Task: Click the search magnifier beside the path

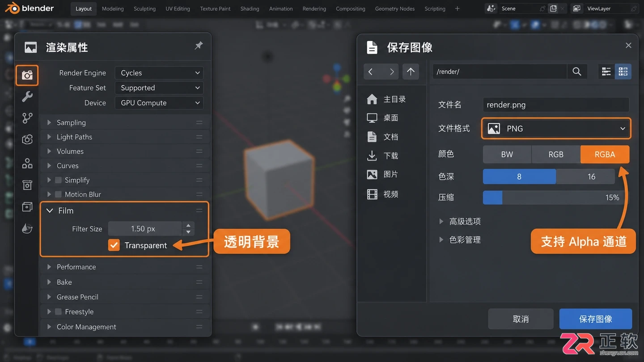Action: [577, 72]
